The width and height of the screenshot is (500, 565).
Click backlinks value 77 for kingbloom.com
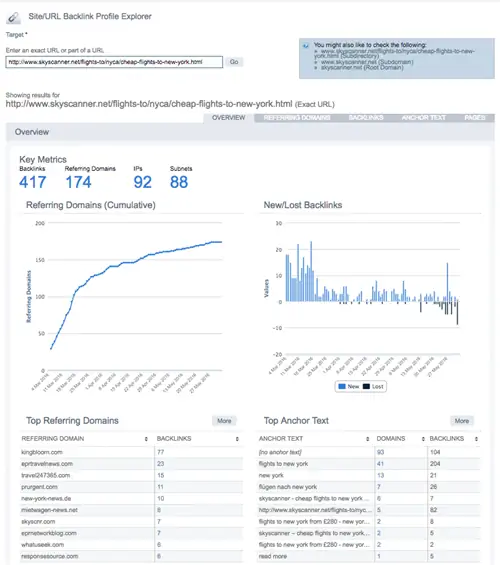[x=161, y=452]
